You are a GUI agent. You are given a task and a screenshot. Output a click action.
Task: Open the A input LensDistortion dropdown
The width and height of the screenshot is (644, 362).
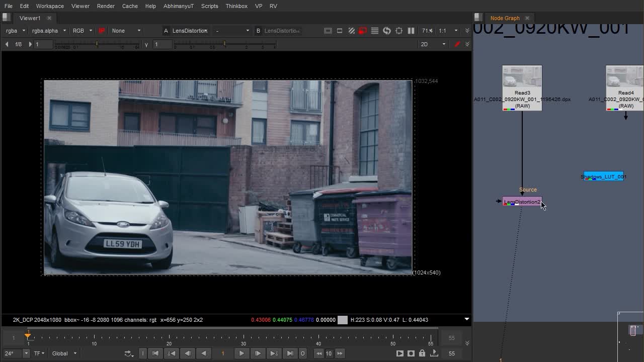[190, 31]
